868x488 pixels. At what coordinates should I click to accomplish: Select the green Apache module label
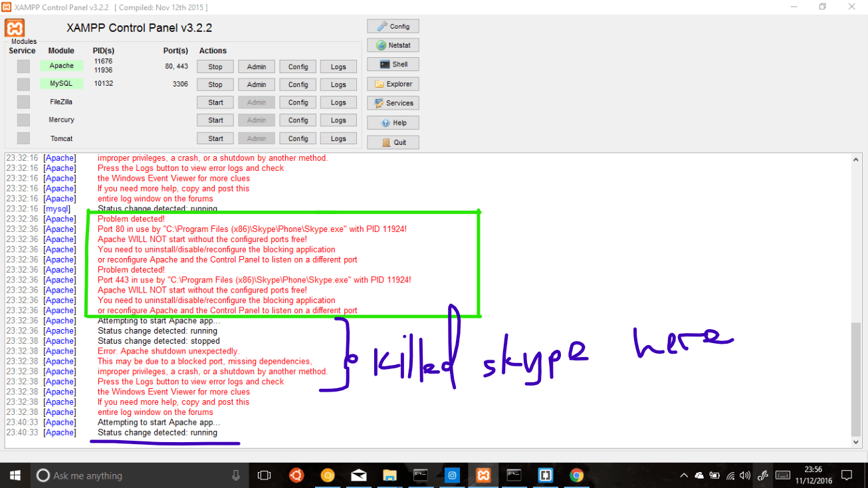pos(61,66)
